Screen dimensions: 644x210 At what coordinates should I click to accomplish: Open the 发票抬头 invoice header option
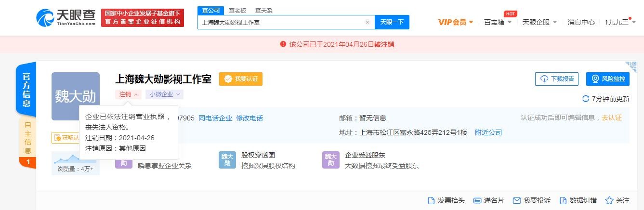tap(446, 200)
